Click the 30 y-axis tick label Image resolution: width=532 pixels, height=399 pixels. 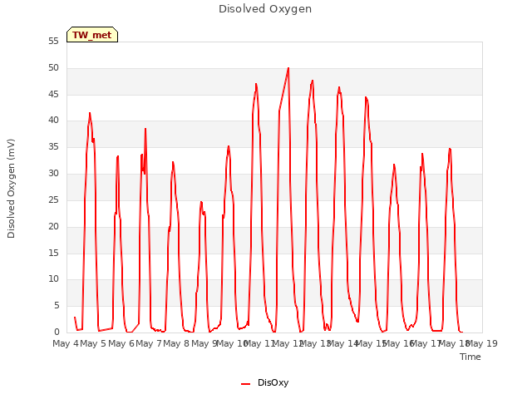(53, 174)
